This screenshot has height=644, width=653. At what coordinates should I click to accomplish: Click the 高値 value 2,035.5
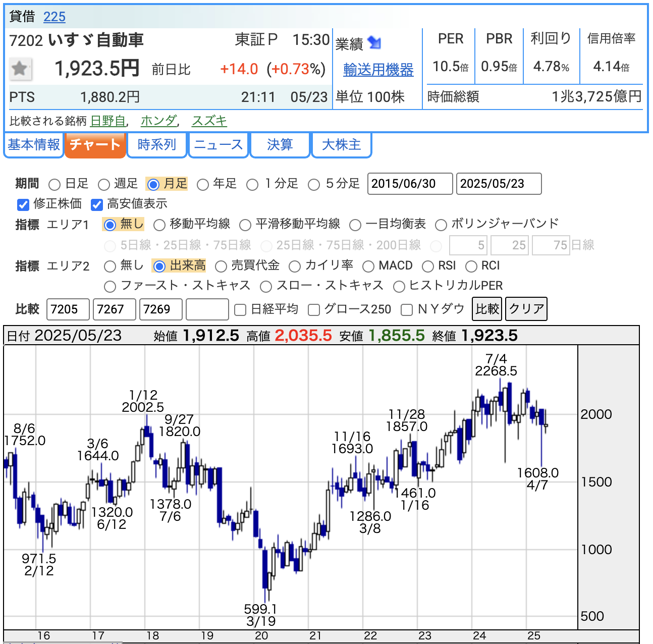(x=303, y=336)
